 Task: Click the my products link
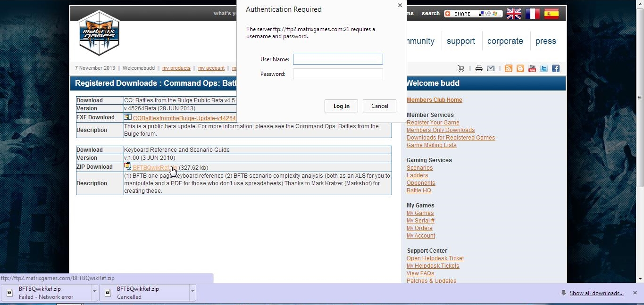pyautogui.click(x=176, y=68)
